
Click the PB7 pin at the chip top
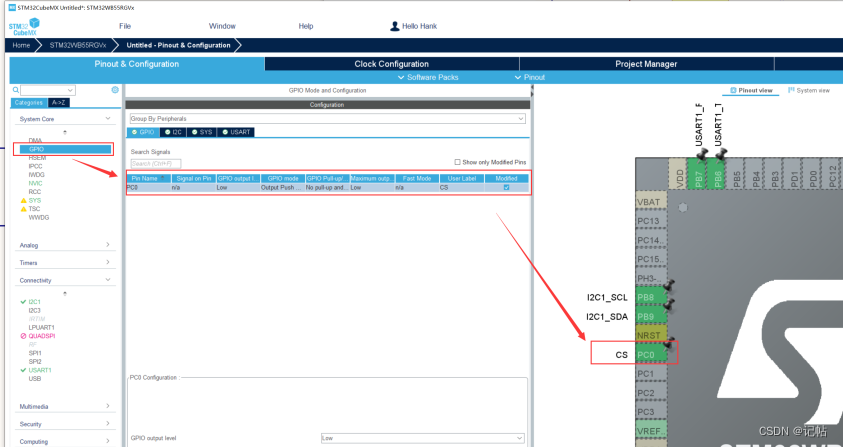click(698, 173)
